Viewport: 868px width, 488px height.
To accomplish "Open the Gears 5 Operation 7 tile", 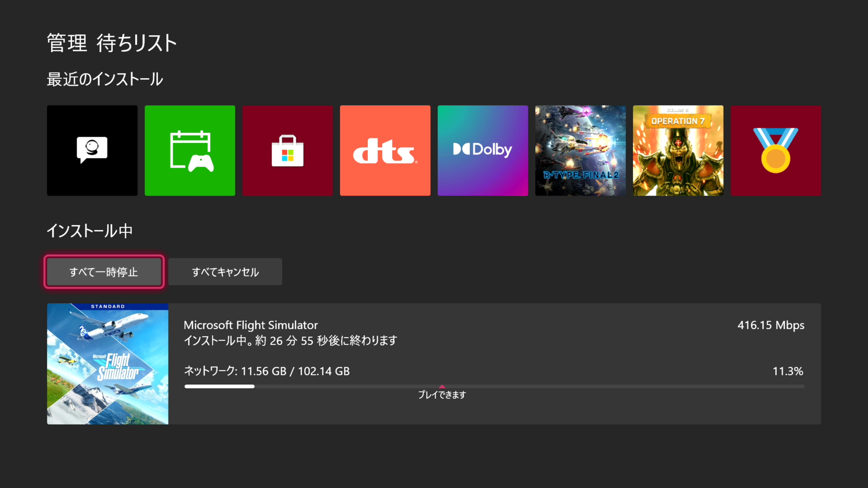I will pos(678,150).
